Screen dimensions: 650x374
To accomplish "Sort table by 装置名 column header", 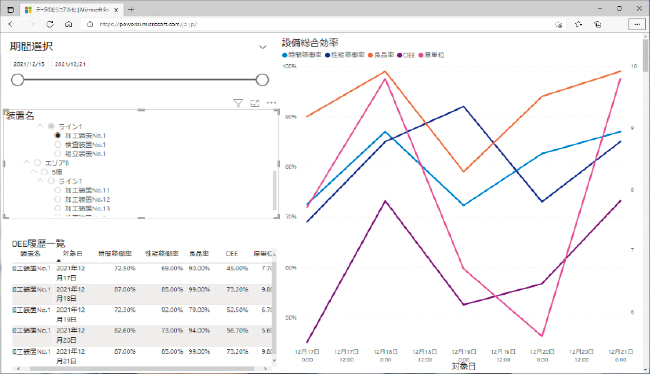I will 30,253.
